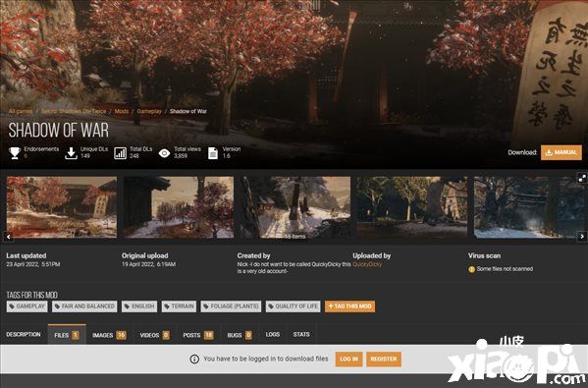Click the Total views eye icon
This screenshot has height=388, width=588.
164,153
